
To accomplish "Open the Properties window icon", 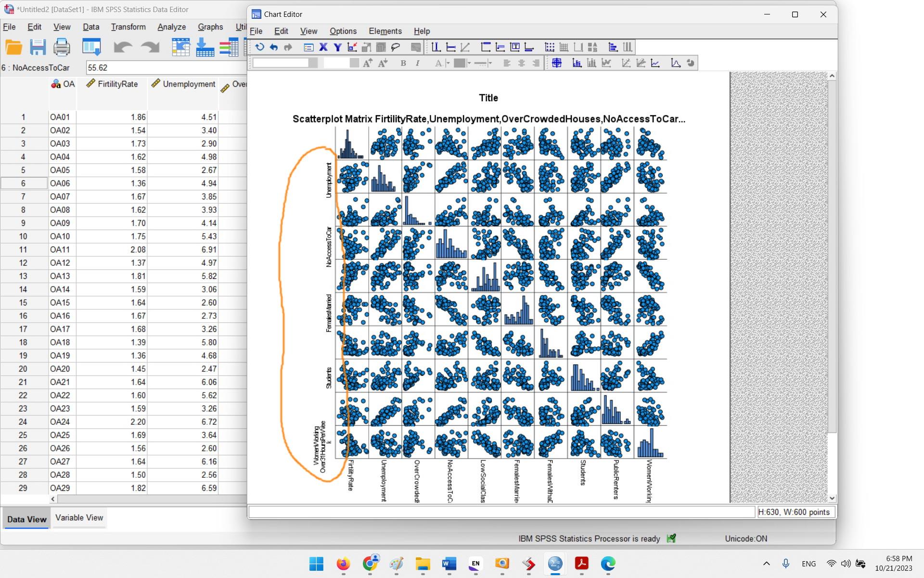I will [x=308, y=47].
